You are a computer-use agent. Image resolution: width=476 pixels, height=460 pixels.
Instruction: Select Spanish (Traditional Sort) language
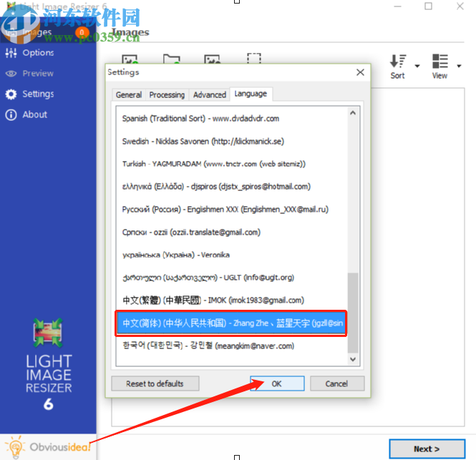(232, 119)
